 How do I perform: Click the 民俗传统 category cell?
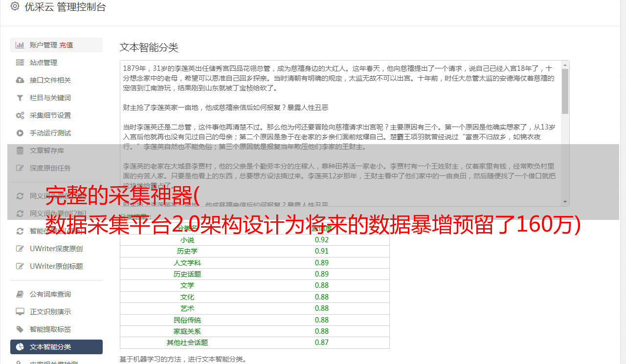(x=187, y=320)
